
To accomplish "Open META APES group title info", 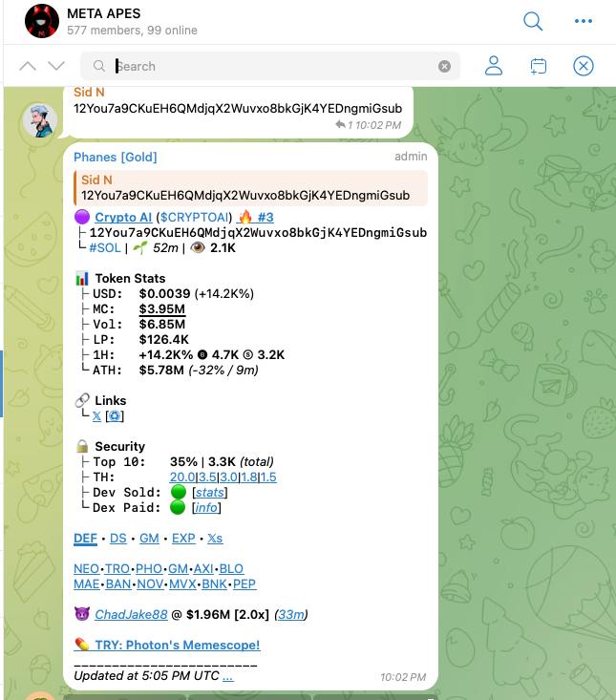I will coord(103,13).
